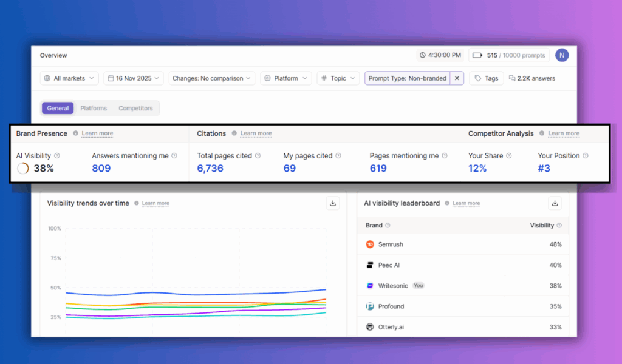Screen dimensions: 622x364
Task: Open the Changes: No comparison dropdown
Action: coord(211,78)
